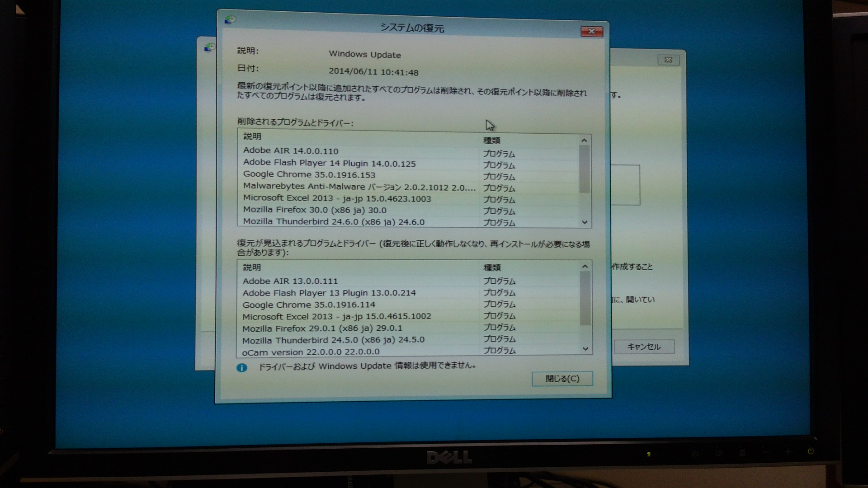
Task: Click キャンセル in the background window
Action: click(x=644, y=347)
